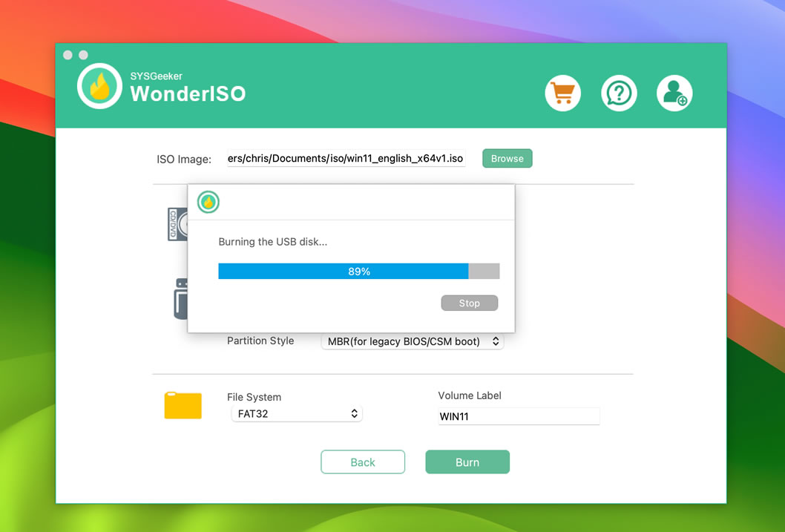Click the 'ISO Image:' label
Screen dimensions: 785x532
click(184, 159)
